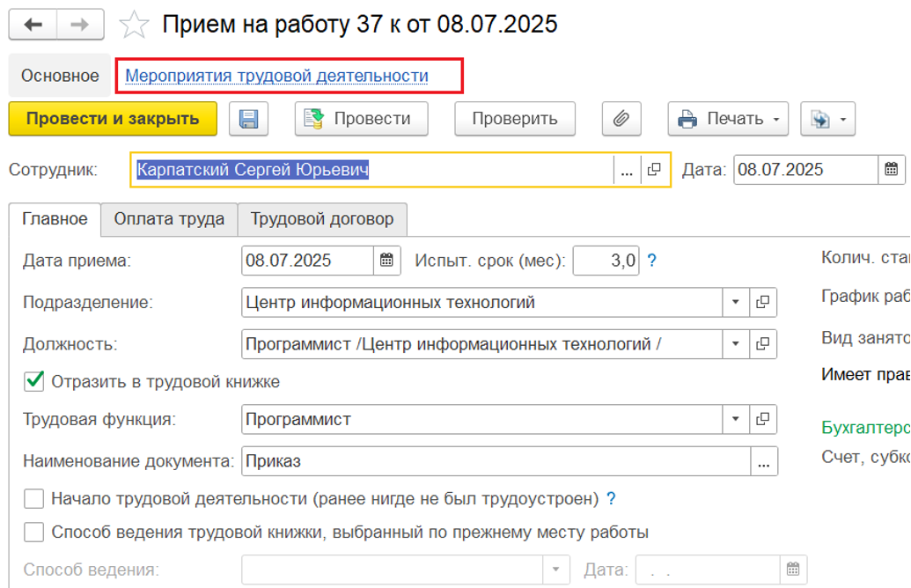
Task: Save document using the floppy disk icon
Action: pos(248,119)
